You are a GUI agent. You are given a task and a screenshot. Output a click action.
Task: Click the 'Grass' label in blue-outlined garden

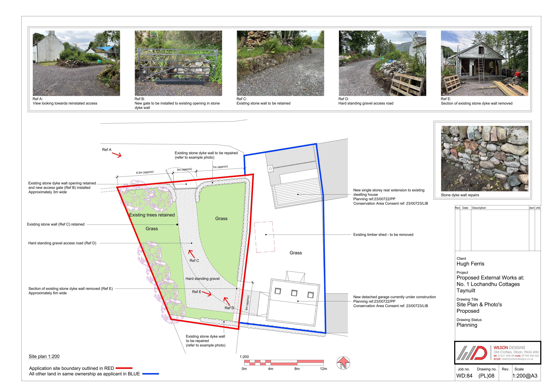tap(296, 253)
